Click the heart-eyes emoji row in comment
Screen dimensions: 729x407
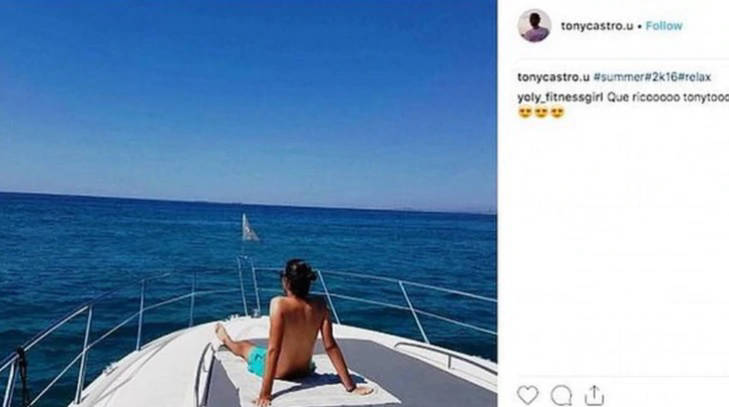(x=541, y=112)
